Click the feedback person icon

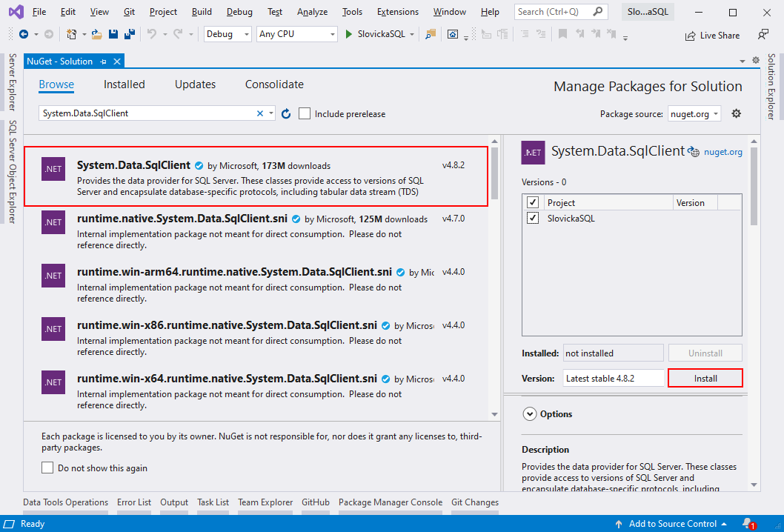click(x=763, y=35)
